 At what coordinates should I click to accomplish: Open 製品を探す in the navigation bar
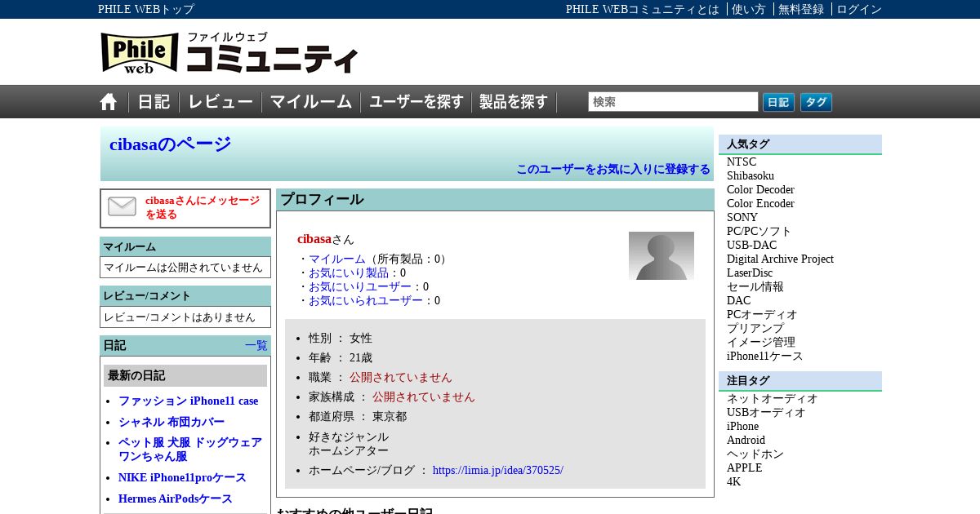coord(514,102)
